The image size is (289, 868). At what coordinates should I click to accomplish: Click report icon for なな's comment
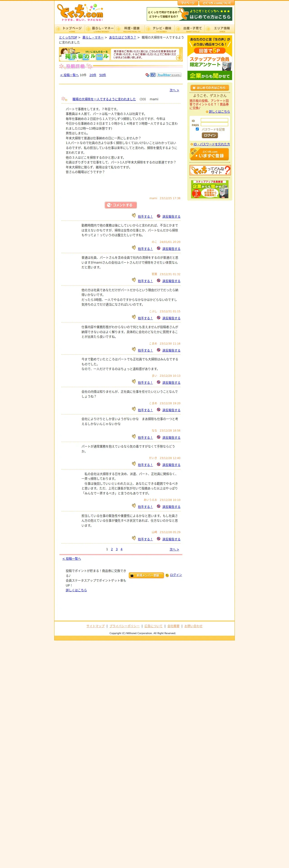pos(158,437)
